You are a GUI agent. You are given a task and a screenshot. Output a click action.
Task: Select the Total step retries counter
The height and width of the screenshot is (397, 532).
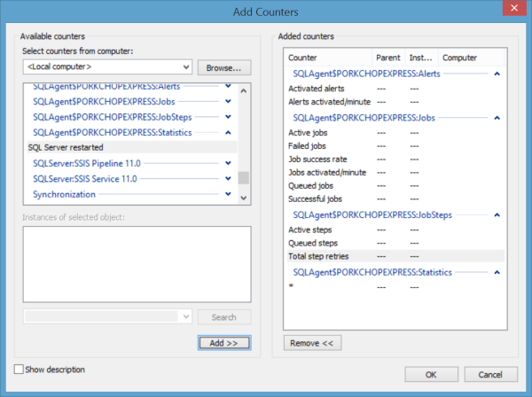click(x=395, y=256)
